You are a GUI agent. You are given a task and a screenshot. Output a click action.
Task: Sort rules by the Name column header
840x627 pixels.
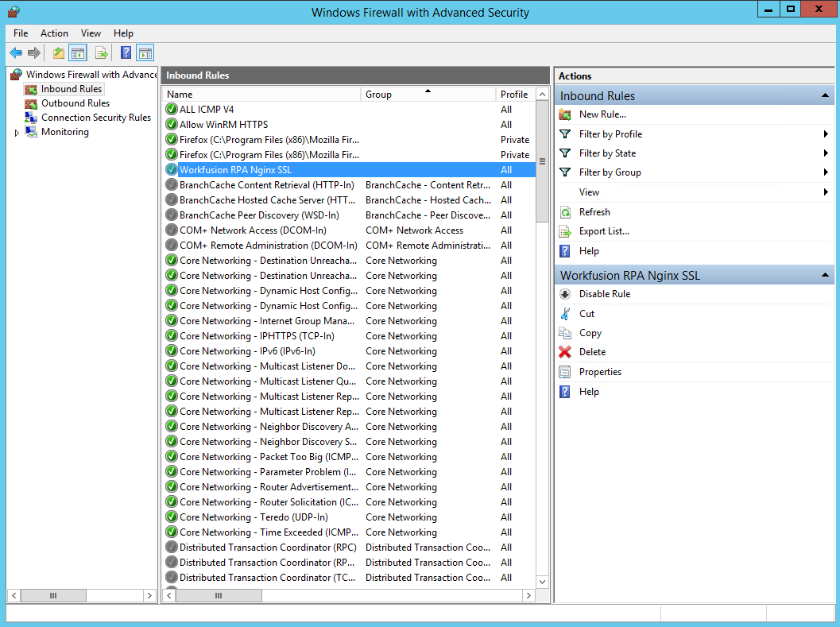[x=262, y=95]
